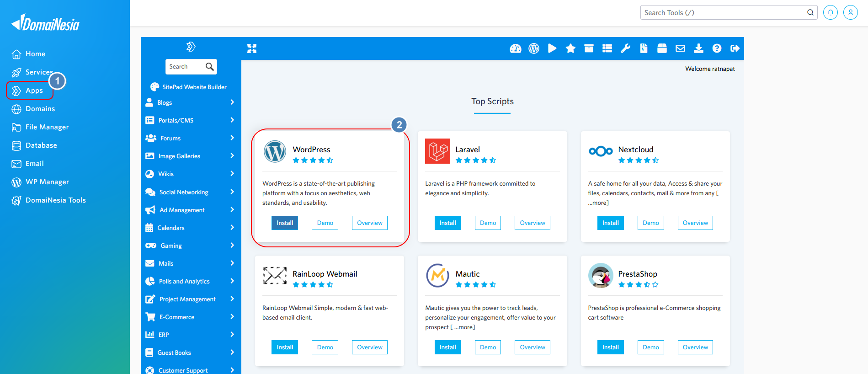Open the user profile icon
The height and width of the screenshot is (374, 868).
point(851,12)
